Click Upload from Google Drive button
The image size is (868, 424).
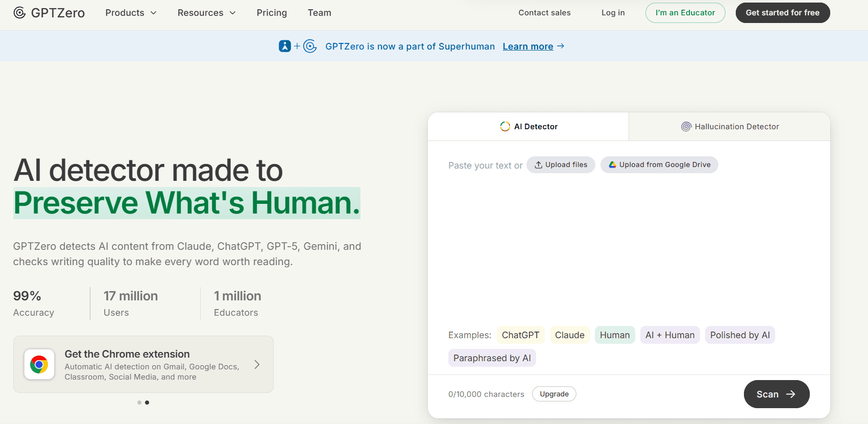pos(659,164)
